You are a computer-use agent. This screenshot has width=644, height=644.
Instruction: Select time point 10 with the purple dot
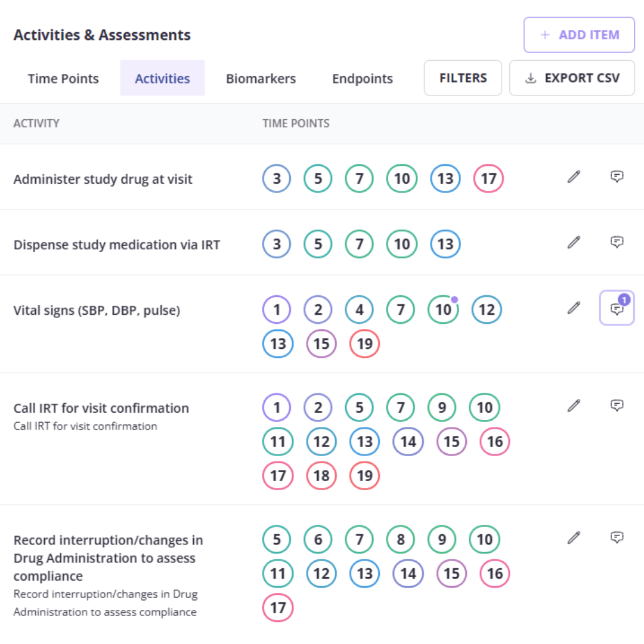pos(442,309)
